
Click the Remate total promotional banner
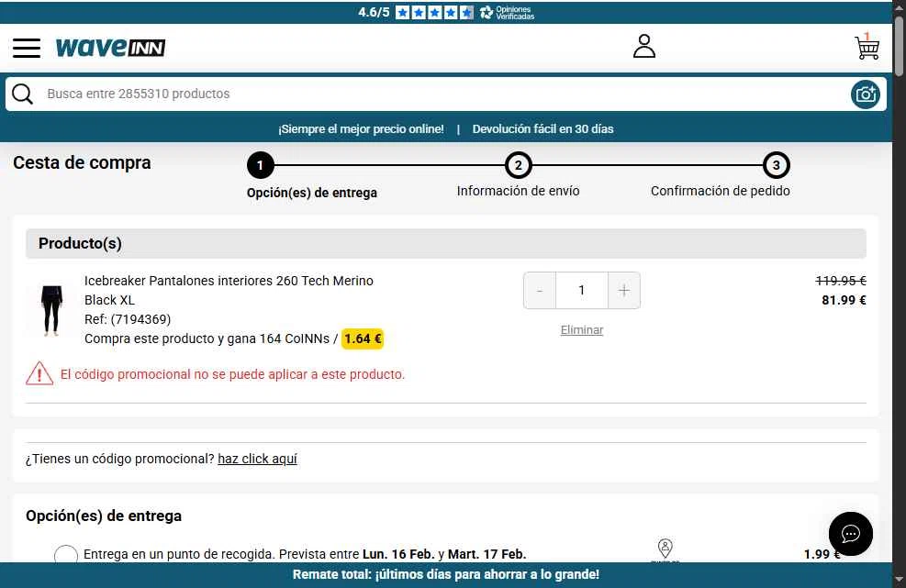pyautogui.click(x=446, y=575)
